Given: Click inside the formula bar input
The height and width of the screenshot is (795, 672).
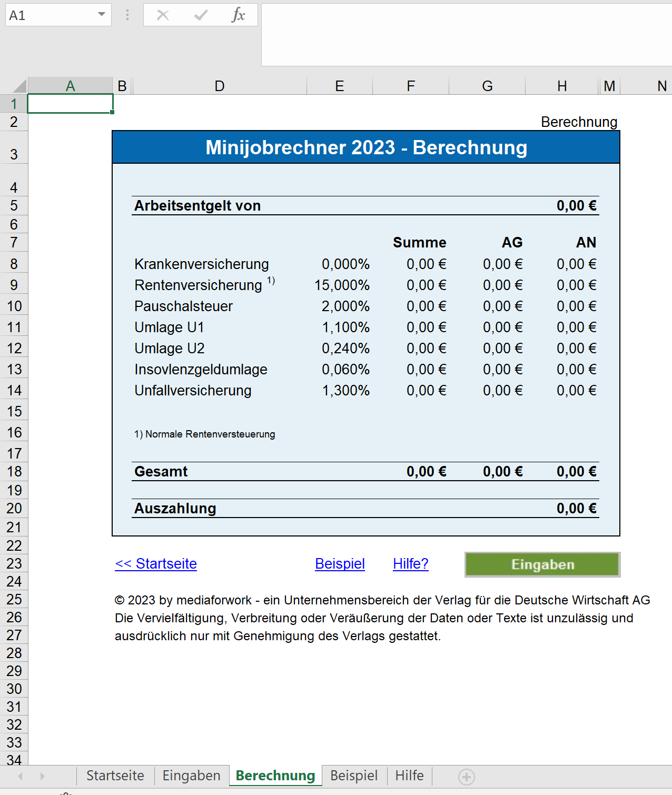Looking at the screenshot, I should [x=466, y=35].
